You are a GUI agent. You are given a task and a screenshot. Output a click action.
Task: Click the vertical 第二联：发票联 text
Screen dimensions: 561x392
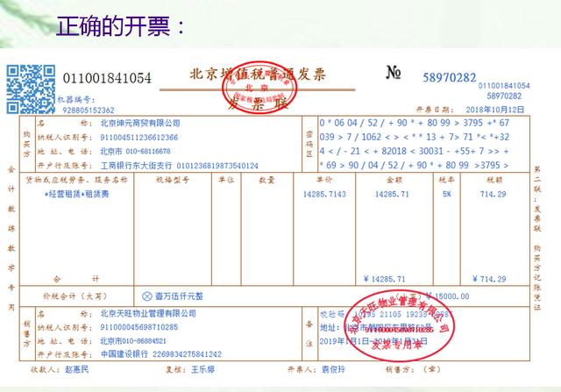[537, 199]
